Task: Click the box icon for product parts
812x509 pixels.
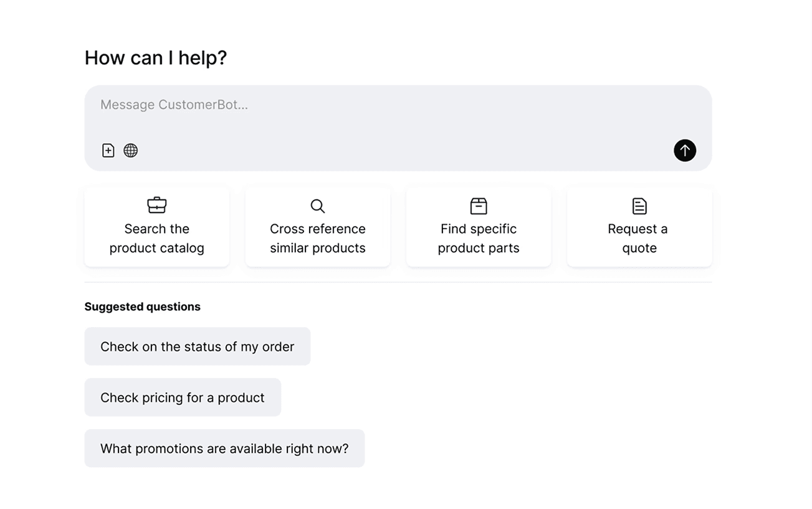Action: [x=479, y=206]
